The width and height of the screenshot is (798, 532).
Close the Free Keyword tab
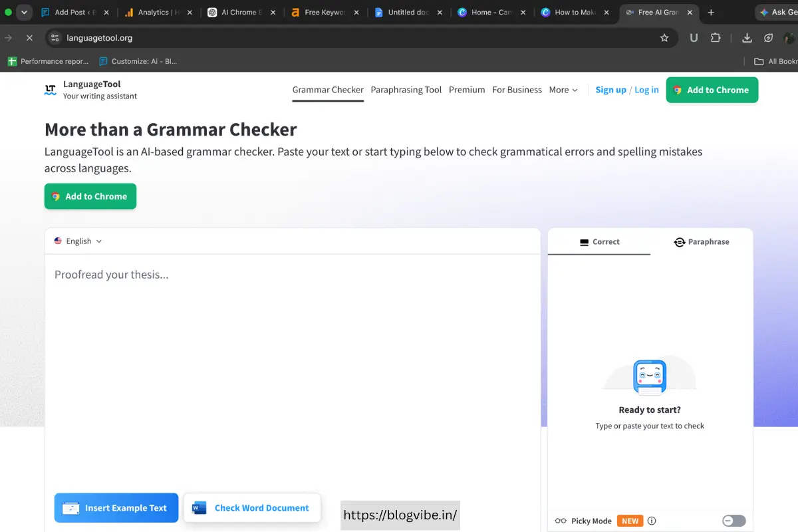click(356, 12)
